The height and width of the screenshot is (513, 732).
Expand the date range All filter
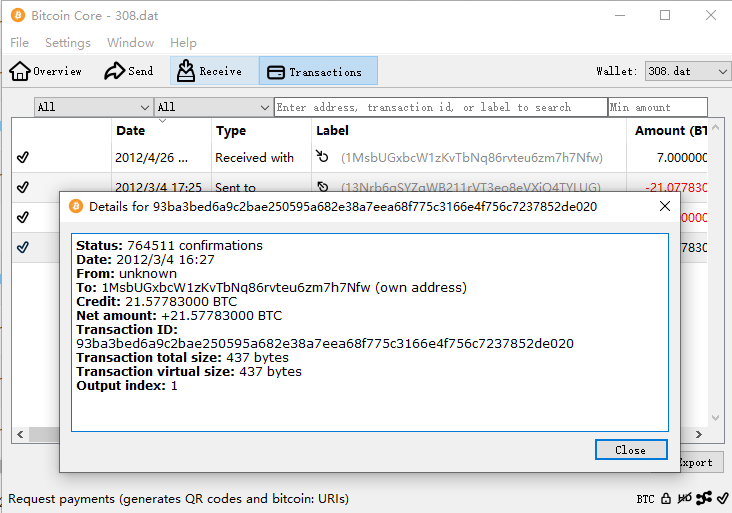(x=93, y=107)
